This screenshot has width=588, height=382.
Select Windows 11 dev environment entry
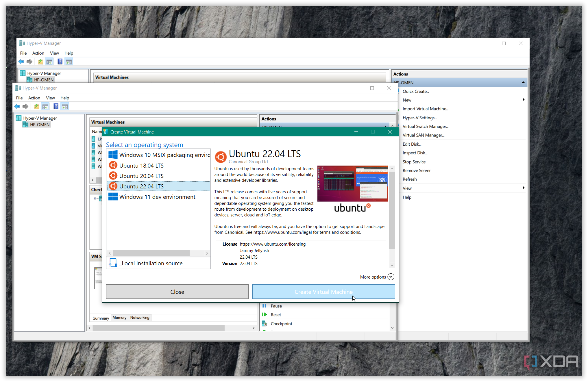pos(158,197)
